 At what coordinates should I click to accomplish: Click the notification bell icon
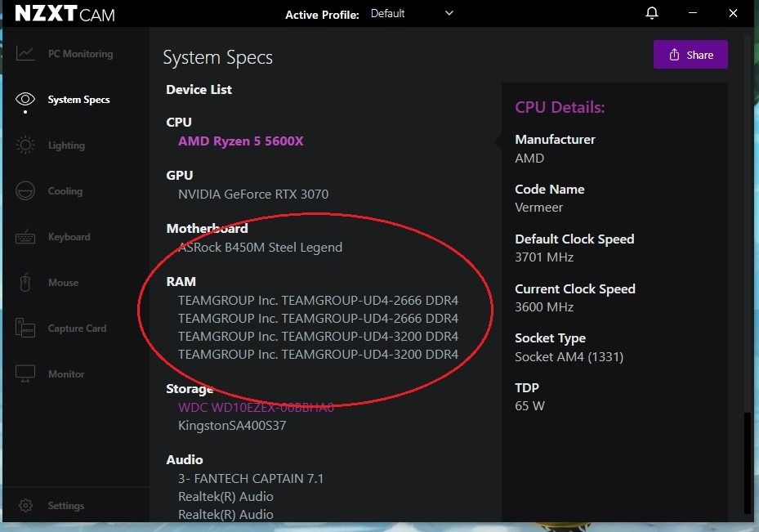[x=651, y=13]
